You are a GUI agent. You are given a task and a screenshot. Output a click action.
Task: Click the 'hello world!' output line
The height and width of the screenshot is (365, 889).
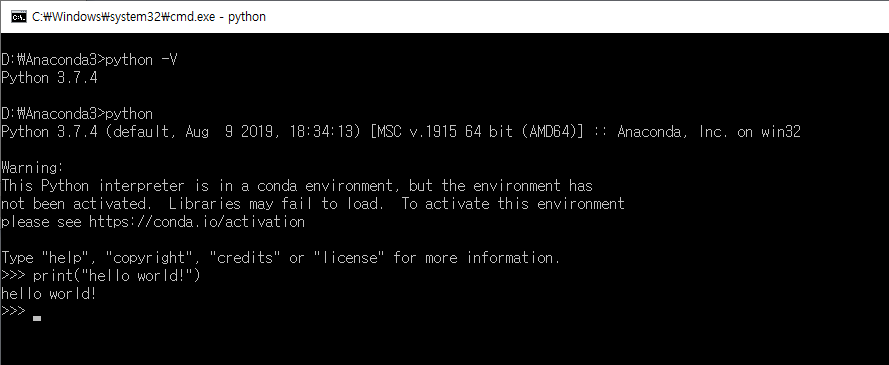49,294
